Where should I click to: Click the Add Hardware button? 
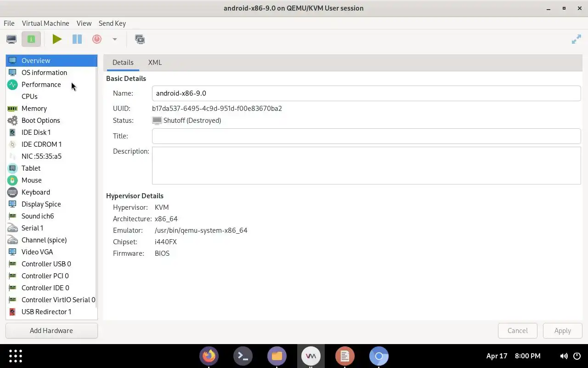click(x=51, y=330)
